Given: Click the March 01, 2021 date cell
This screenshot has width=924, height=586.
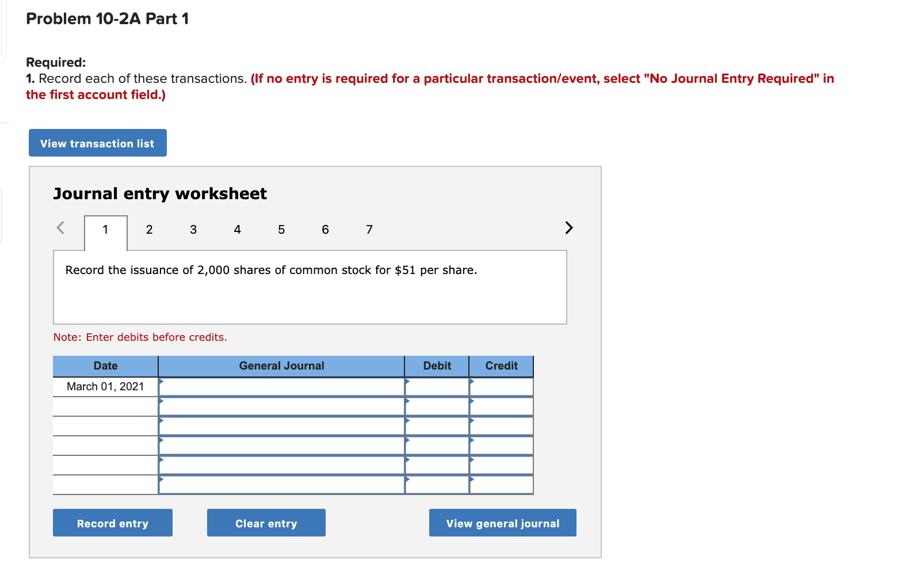Looking at the screenshot, I should point(105,386).
